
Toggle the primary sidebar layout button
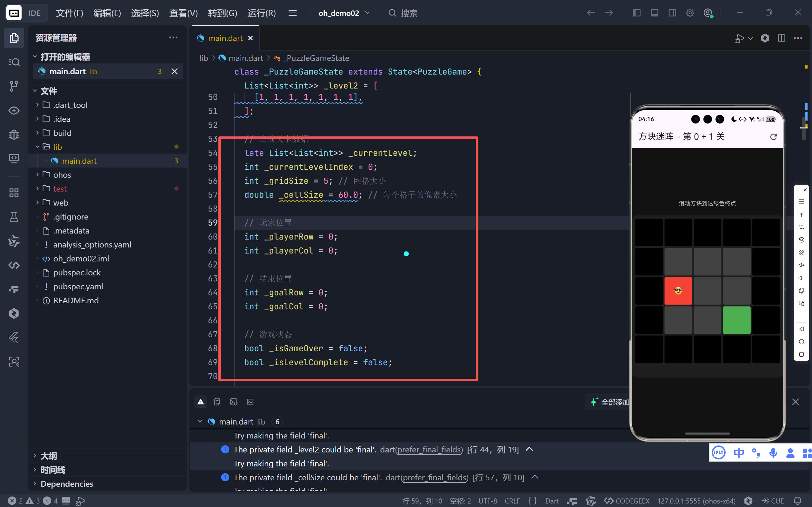pos(636,13)
